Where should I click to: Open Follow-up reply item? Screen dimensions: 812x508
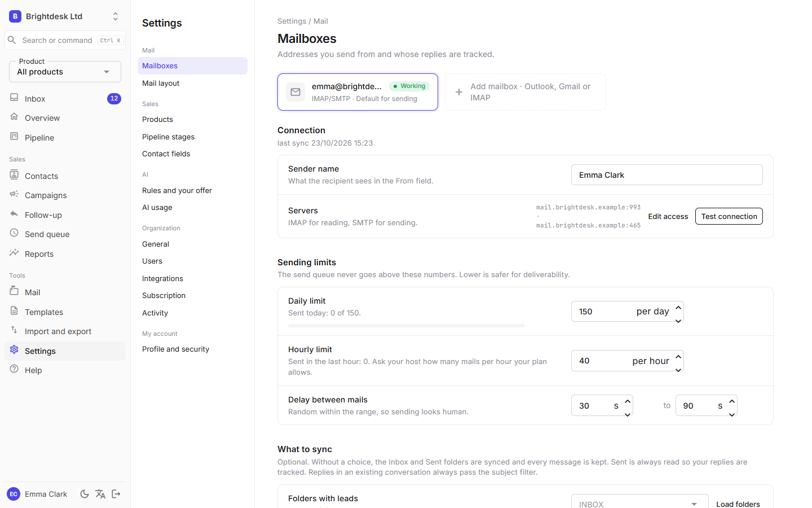coord(65,215)
